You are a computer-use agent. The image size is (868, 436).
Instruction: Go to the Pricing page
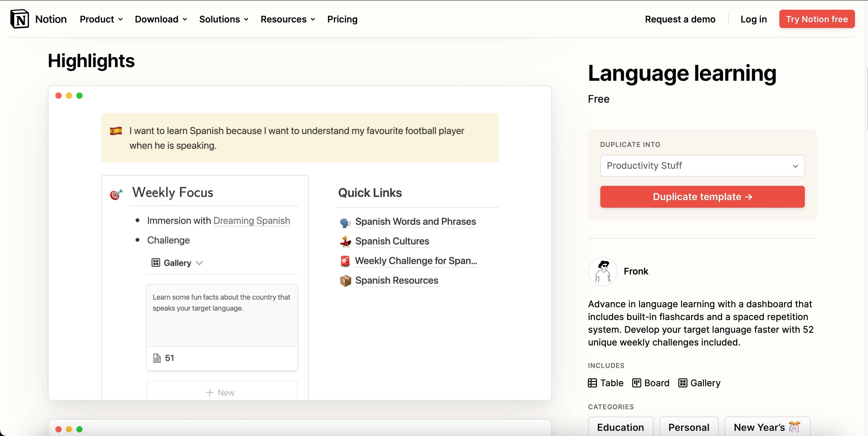click(x=342, y=19)
